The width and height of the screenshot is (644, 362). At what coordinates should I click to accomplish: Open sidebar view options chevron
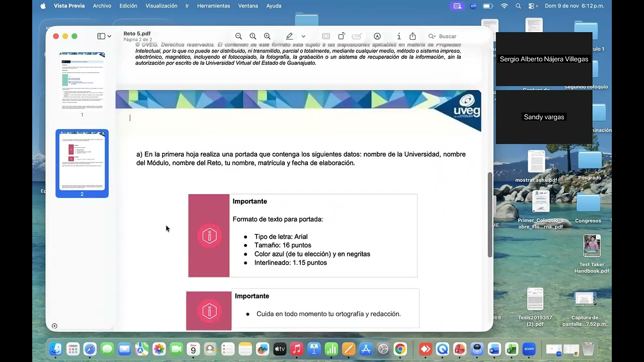pyautogui.click(x=109, y=36)
